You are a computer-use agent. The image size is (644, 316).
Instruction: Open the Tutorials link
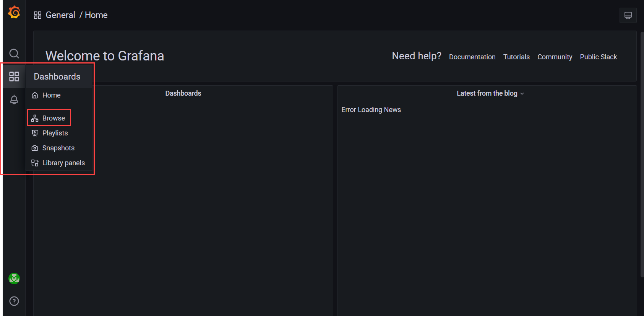pyautogui.click(x=516, y=57)
